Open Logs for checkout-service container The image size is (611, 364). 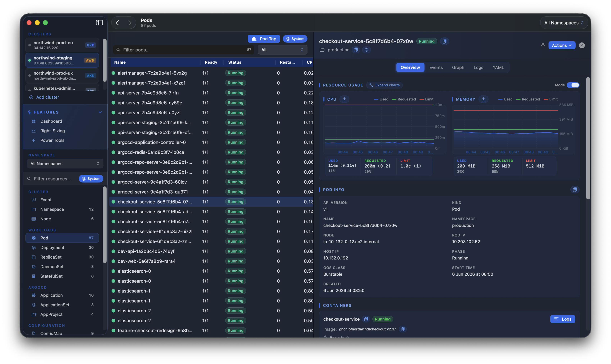point(562,319)
